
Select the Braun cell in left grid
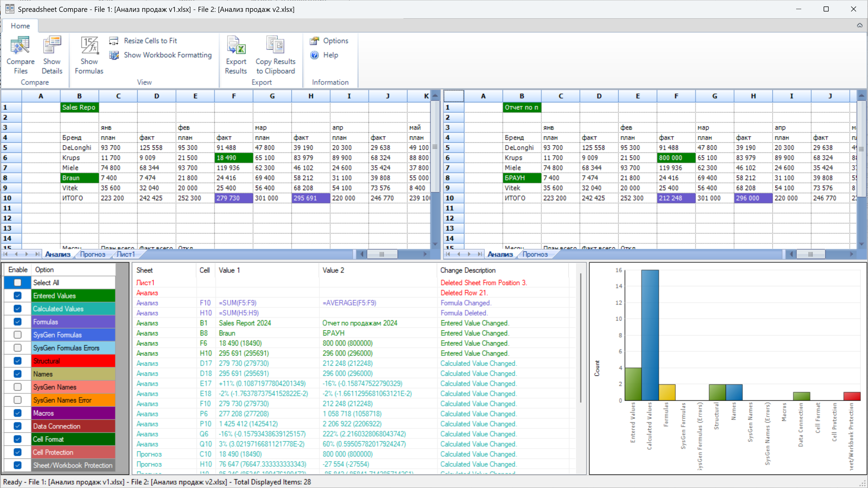80,178
